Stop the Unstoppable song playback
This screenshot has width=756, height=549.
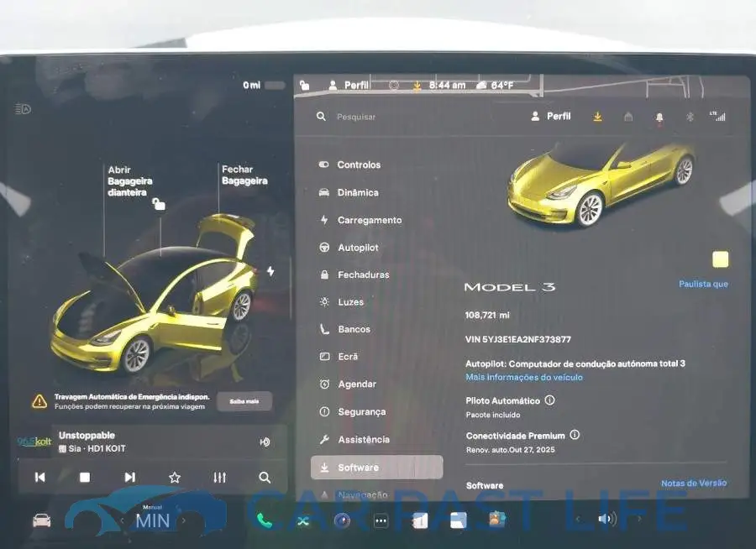[85, 477]
